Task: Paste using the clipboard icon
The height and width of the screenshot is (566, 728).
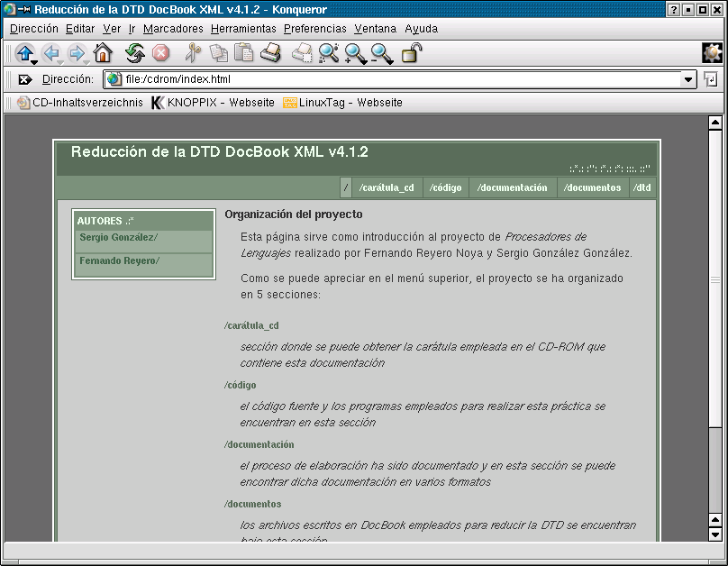Action: [x=244, y=52]
